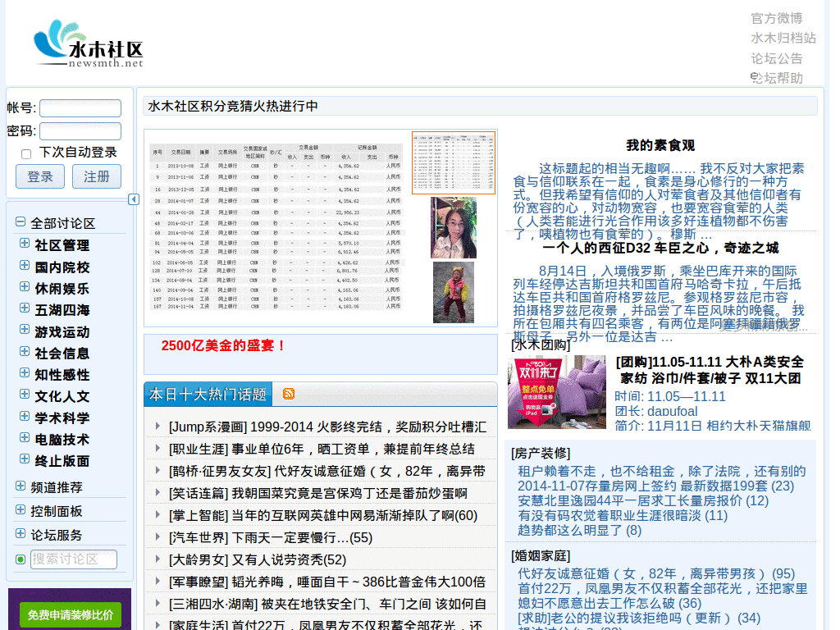Select the orange-bordered table thumbnail
840x630 pixels.
pos(453,163)
